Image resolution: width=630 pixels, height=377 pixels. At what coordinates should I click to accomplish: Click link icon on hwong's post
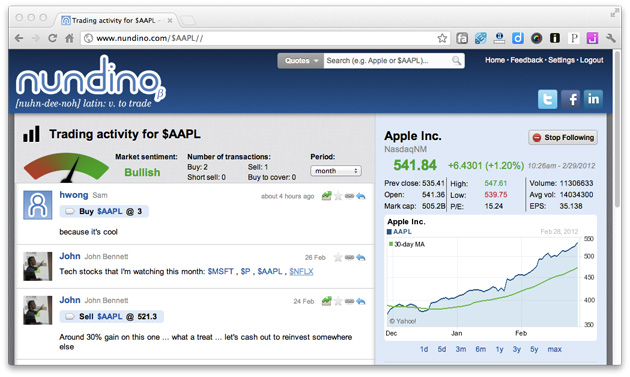click(349, 196)
